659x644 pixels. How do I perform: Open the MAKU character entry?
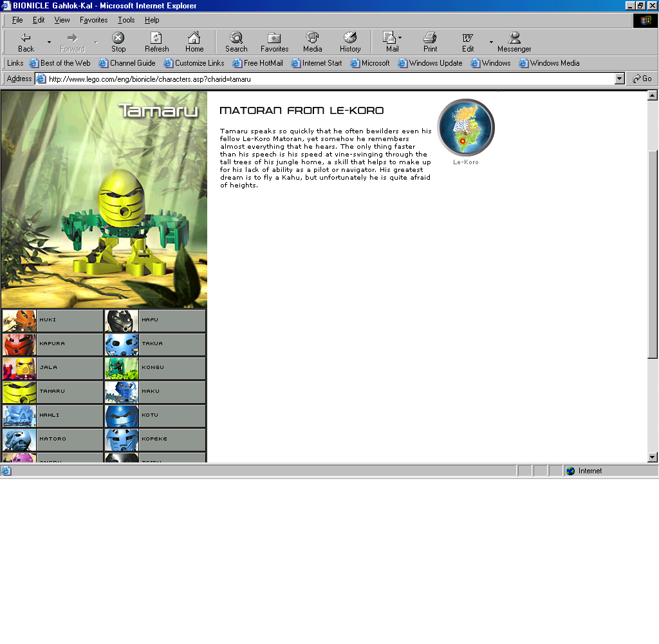[x=172, y=392]
